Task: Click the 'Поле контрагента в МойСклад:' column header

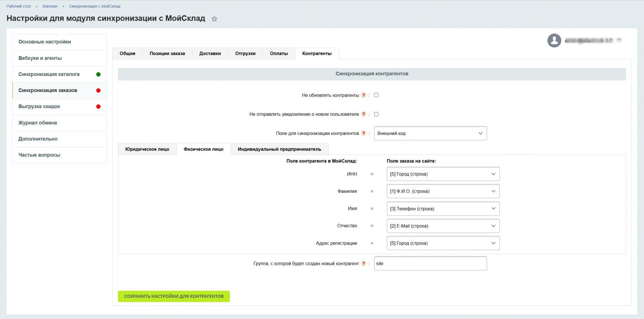Action: pos(322,161)
